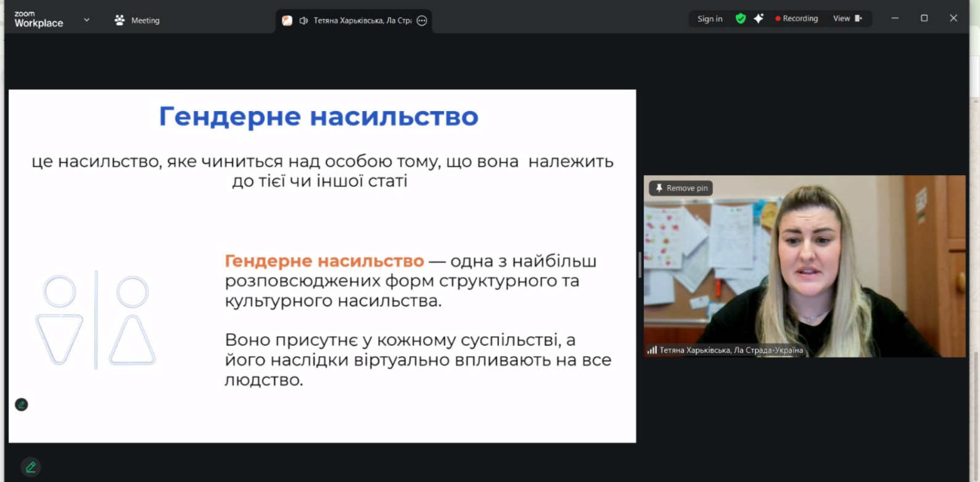Click the Zoom Workplace logo
Image resolution: width=980 pixels, height=482 pixels.
point(39,19)
